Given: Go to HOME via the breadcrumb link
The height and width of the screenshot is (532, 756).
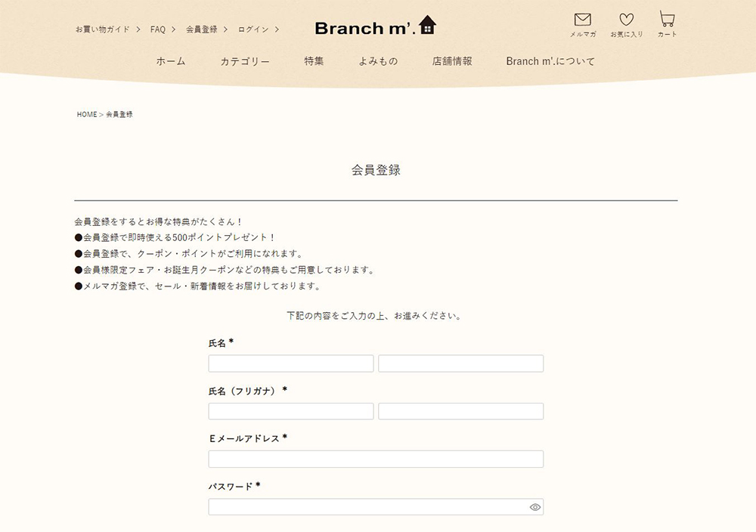Looking at the screenshot, I should pos(85,114).
